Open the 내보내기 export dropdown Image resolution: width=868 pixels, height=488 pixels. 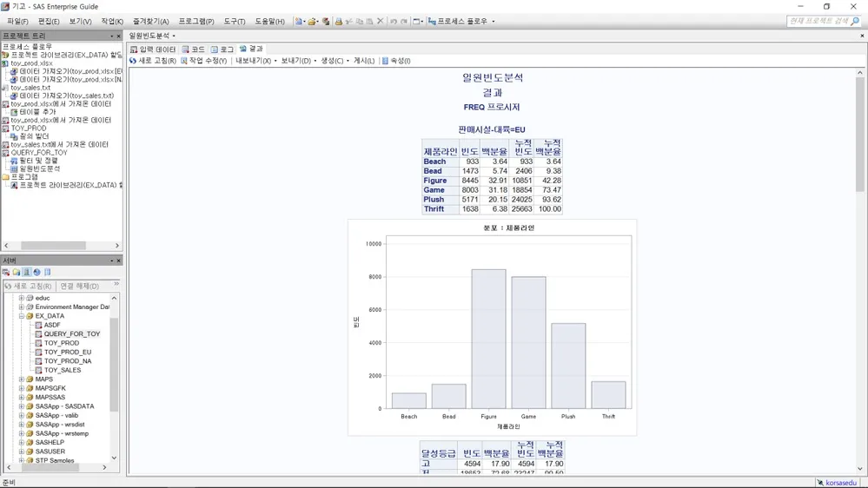pos(255,61)
